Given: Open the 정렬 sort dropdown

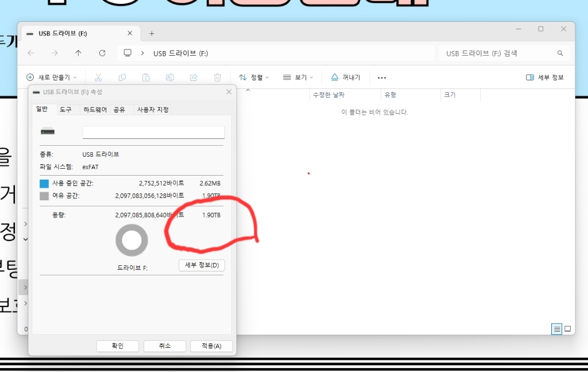Looking at the screenshot, I should (x=254, y=77).
